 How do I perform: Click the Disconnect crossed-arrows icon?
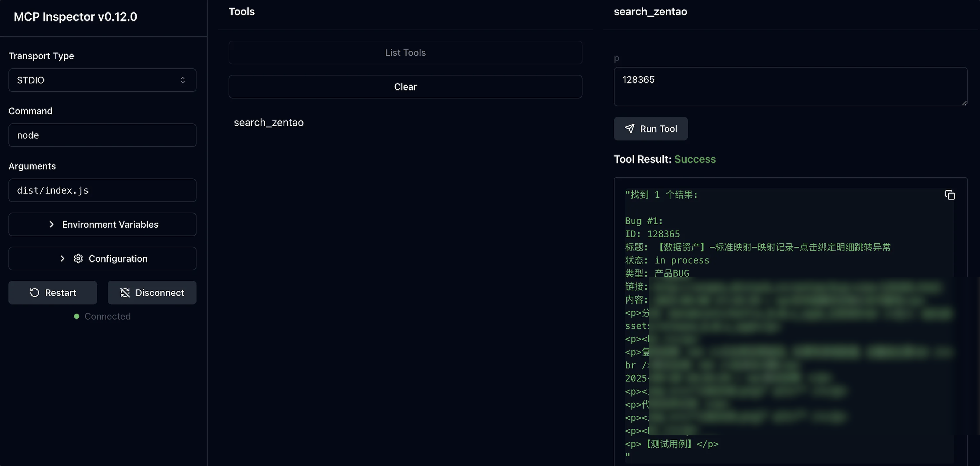click(x=125, y=292)
